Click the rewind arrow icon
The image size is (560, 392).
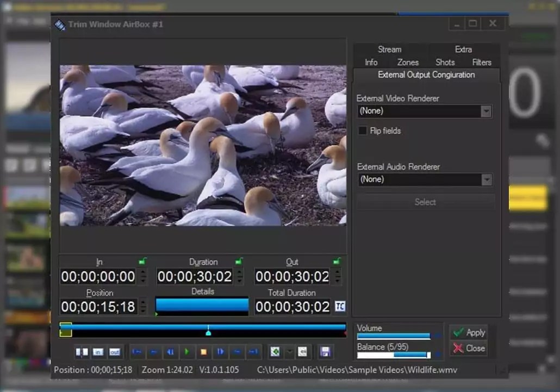click(153, 352)
